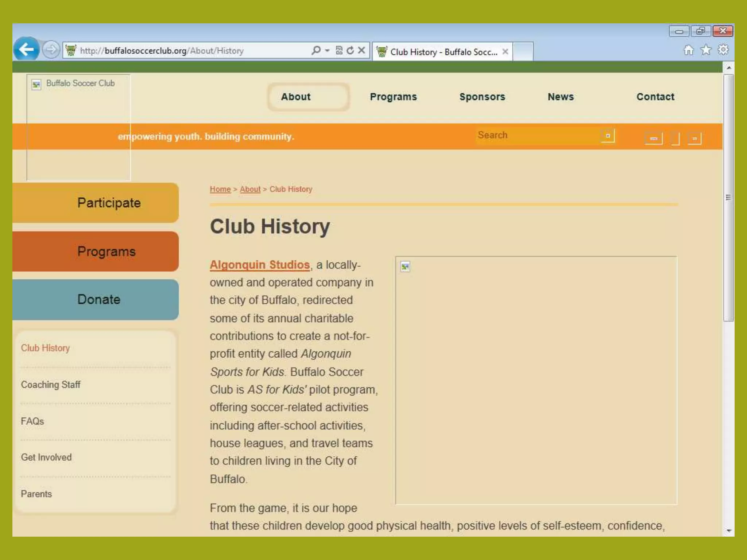This screenshot has height=560, width=747.
Task: Follow the Algonquin Studios link
Action: pos(260,265)
